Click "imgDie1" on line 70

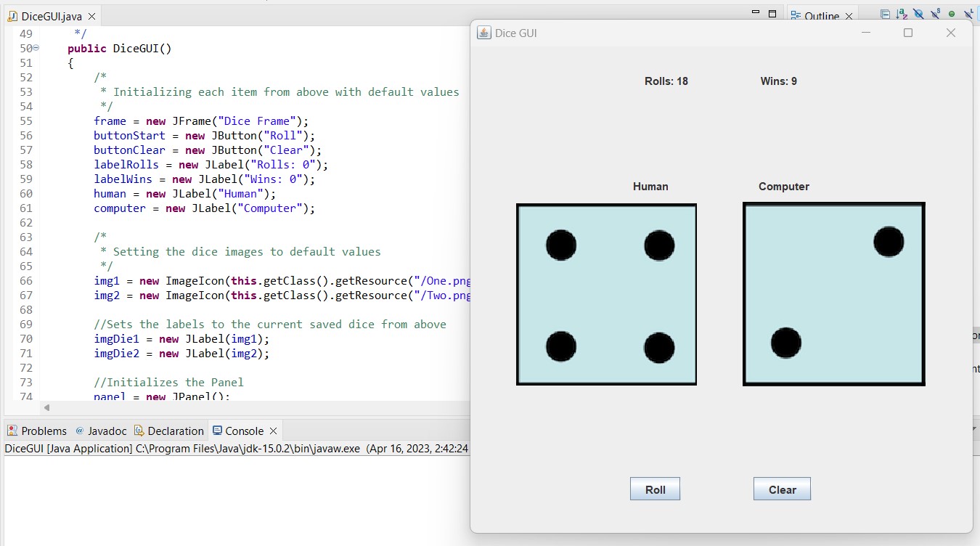click(x=116, y=339)
